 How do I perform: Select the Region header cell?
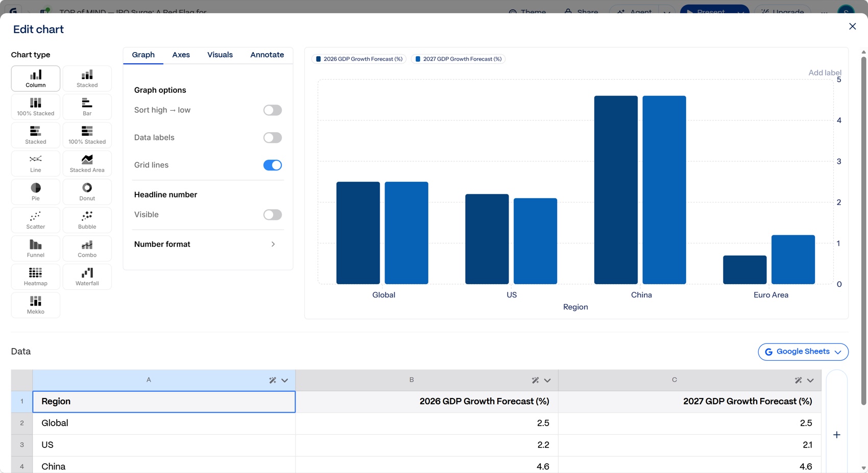click(164, 402)
